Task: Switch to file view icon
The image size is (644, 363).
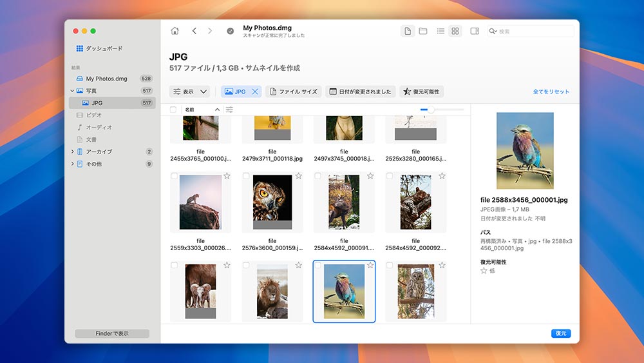Action: (x=408, y=31)
